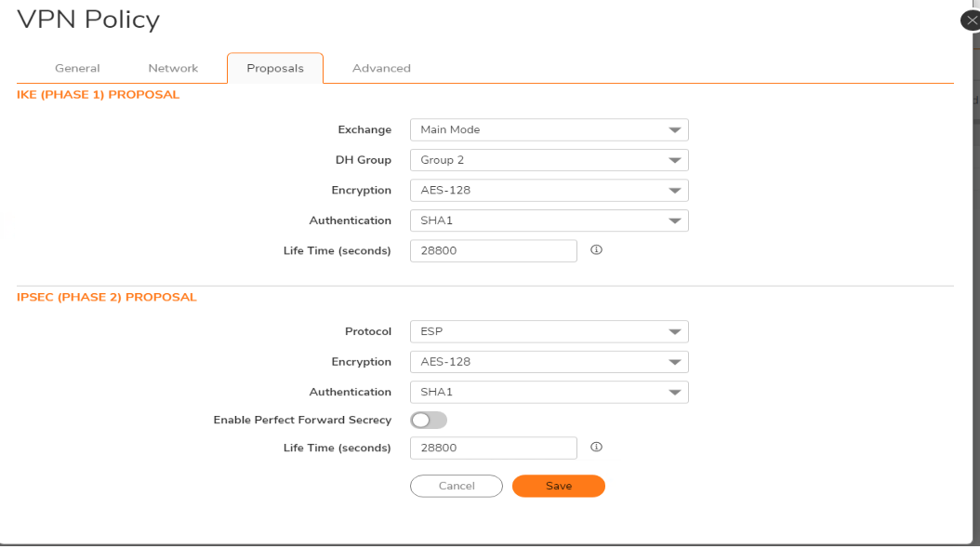This screenshot has width=980, height=549.
Task: Click the Protocol field label
Action: [x=368, y=331]
